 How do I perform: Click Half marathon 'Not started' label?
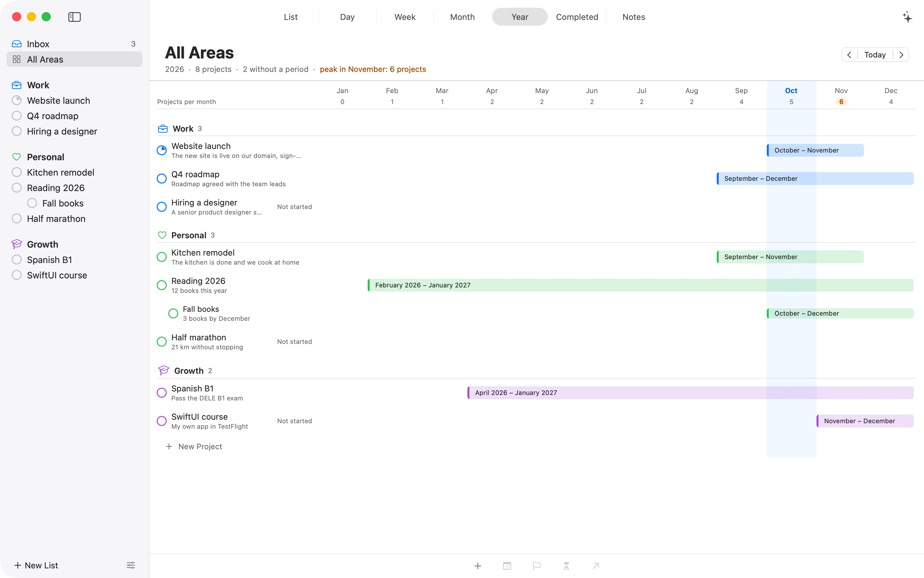pyautogui.click(x=295, y=342)
